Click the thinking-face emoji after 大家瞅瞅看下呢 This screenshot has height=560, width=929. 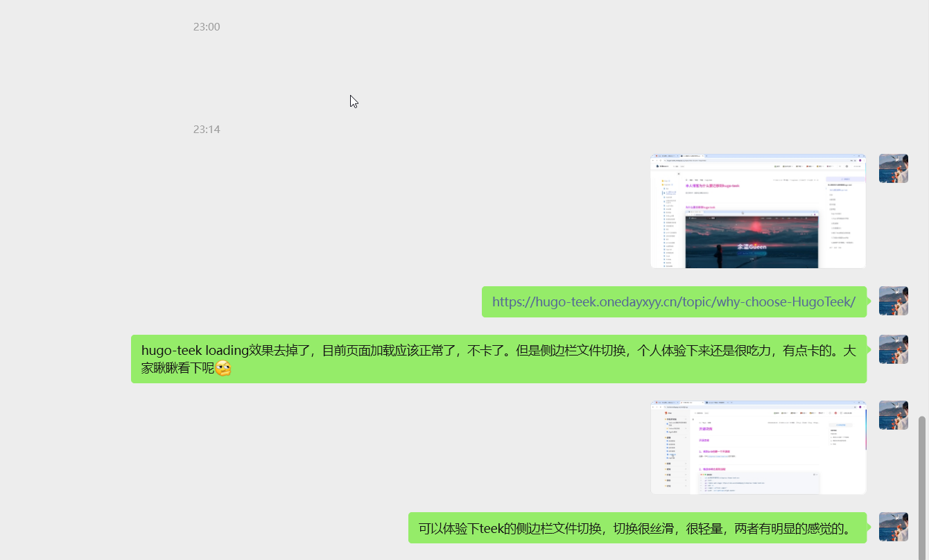click(x=223, y=369)
